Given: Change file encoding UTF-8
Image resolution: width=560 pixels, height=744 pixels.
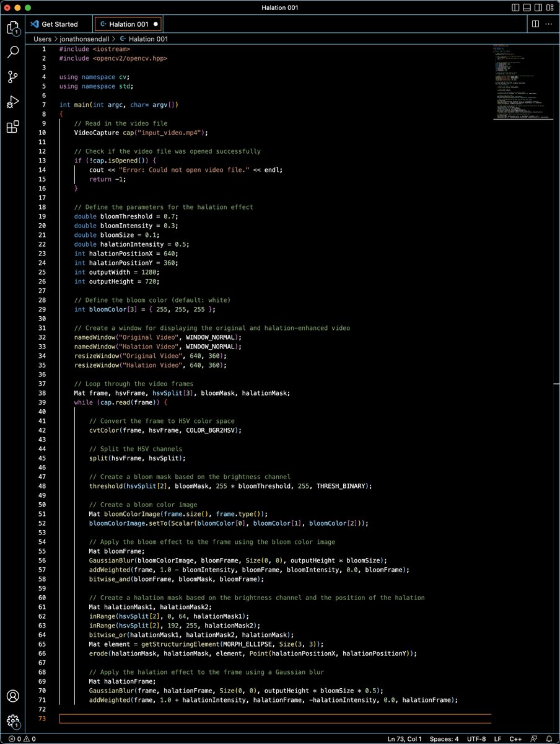Looking at the screenshot, I should point(476,738).
